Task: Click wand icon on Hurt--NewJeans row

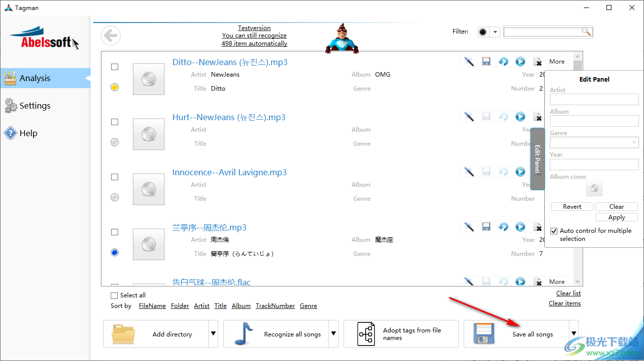Action: (469, 117)
